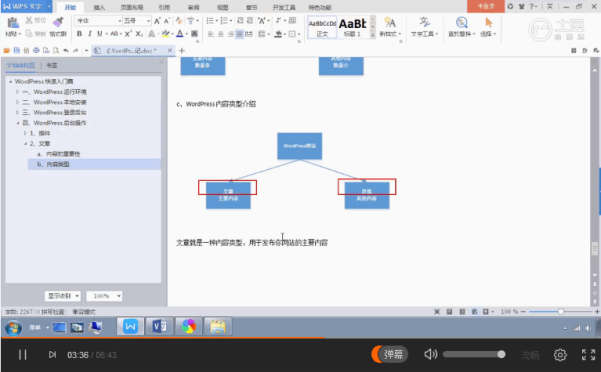The height and width of the screenshot is (372, 601).
Task: Open a new document tab with plus
Action: click(x=182, y=50)
